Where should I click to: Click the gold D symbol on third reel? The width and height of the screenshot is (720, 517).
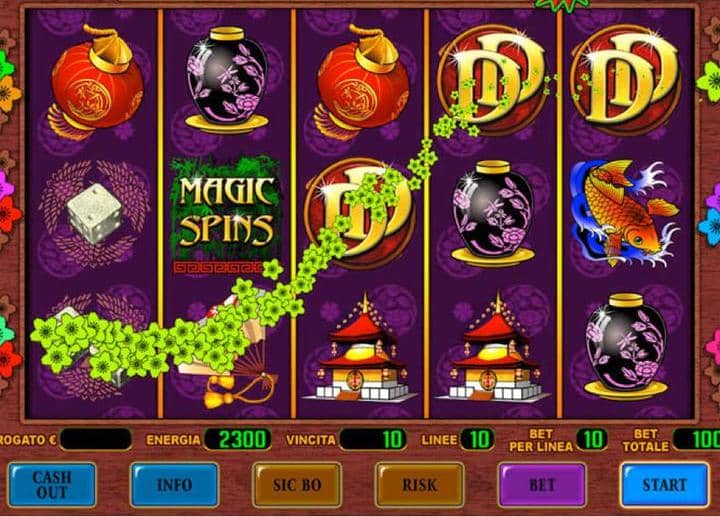(360, 214)
